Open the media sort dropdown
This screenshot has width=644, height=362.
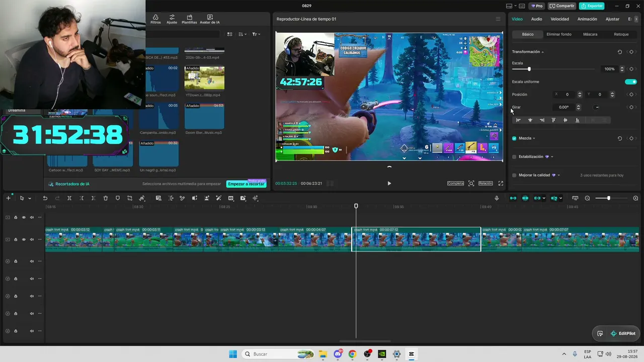(x=243, y=34)
